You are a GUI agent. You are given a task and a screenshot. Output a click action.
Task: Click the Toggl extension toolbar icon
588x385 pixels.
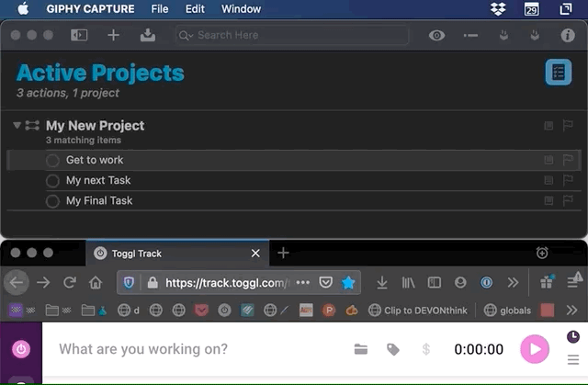486,283
